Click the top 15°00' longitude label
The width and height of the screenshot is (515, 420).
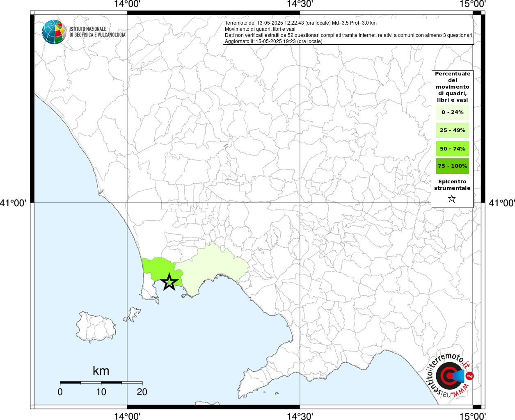pos(473,4)
